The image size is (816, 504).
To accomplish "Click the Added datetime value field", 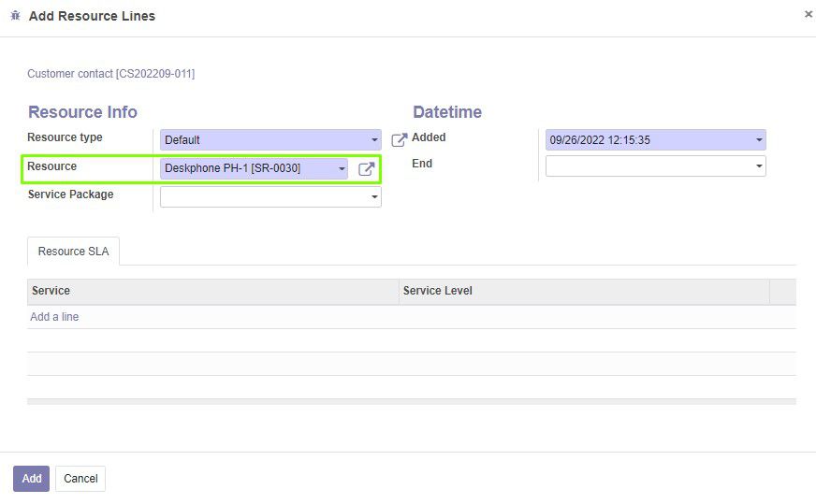I will (656, 140).
